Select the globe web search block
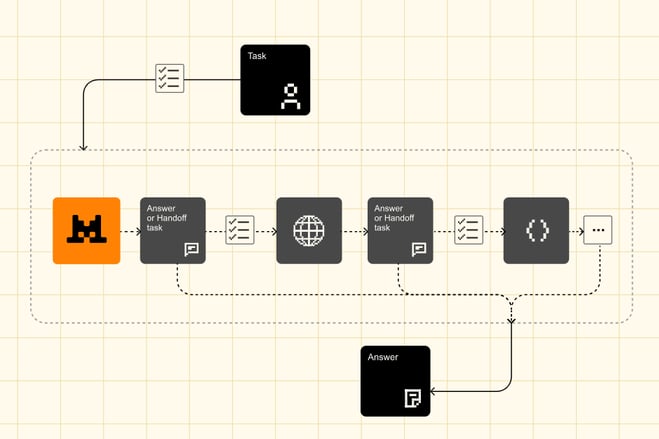 tap(309, 231)
